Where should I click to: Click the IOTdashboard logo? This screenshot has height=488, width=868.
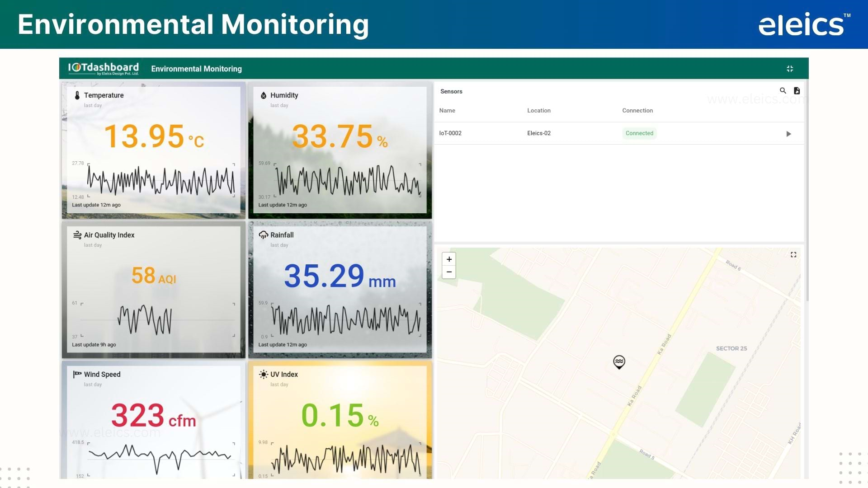coord(104,68)
